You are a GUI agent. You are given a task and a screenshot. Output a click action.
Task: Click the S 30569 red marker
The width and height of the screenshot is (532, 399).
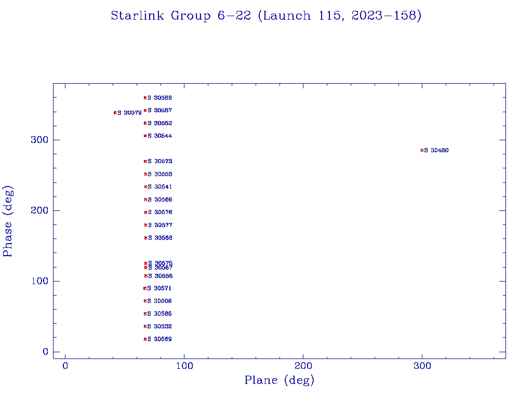145,339
